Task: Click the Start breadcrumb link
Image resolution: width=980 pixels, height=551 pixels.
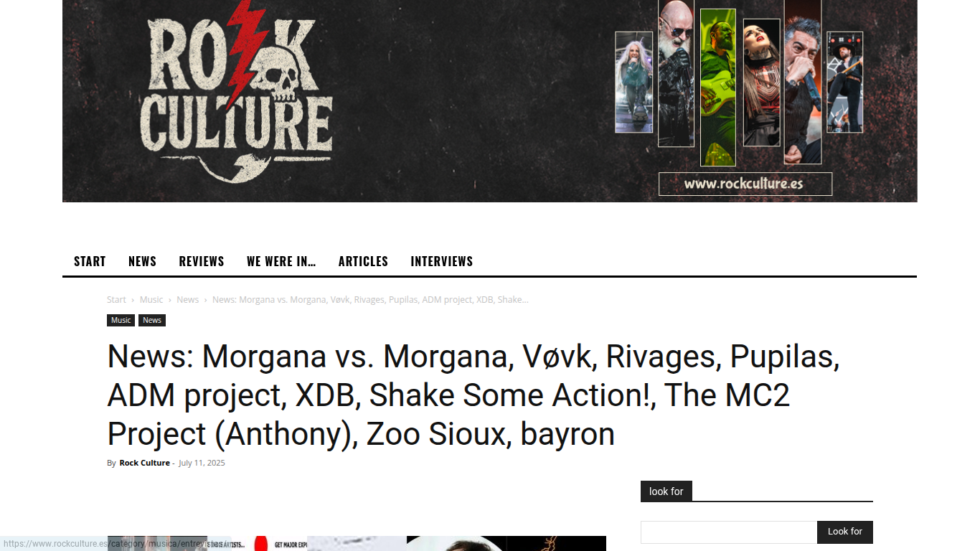Action: [x=116, y=300]
